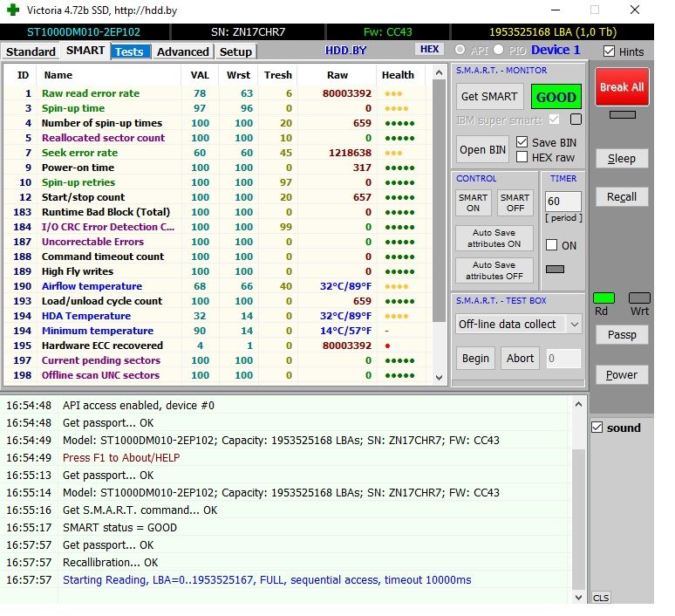The image size is (675, 616).
Task: Expand the Off-line data collect dropdown
Action: pos(573,324)
